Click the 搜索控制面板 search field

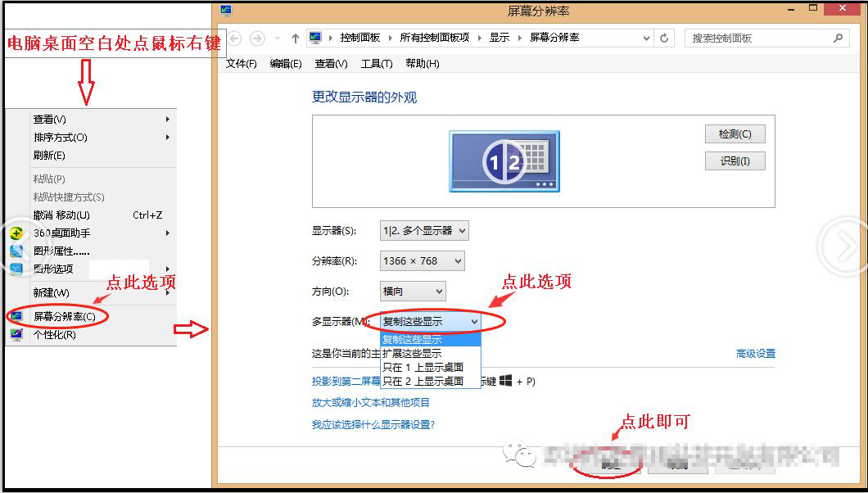click(x=766, y=38)
